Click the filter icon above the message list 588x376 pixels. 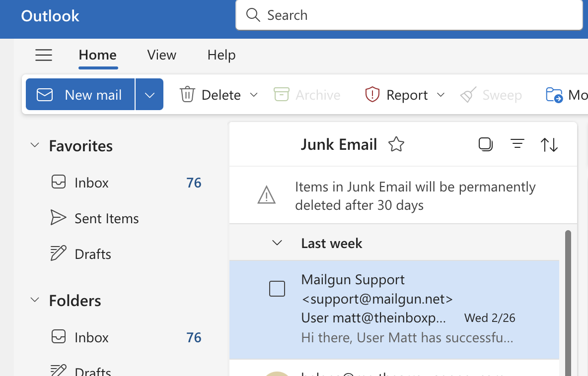click(x=517, y=144)
